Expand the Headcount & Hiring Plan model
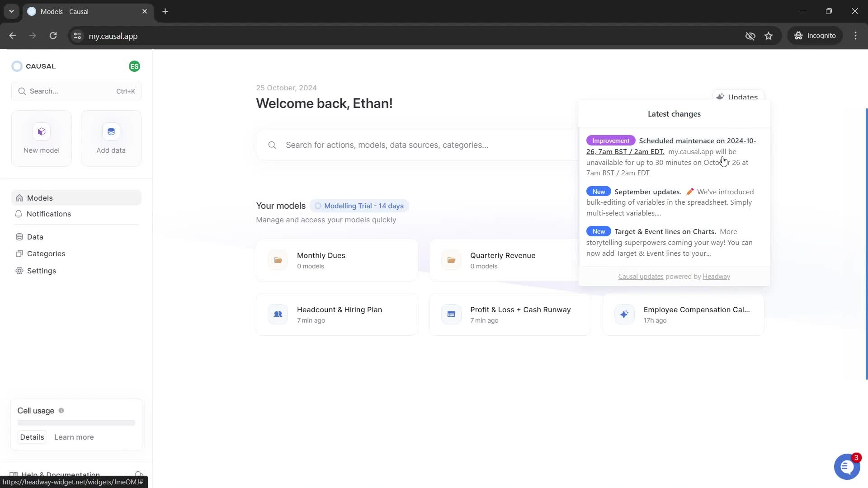This screenshot has width=868, height=488. pos(339,314)
